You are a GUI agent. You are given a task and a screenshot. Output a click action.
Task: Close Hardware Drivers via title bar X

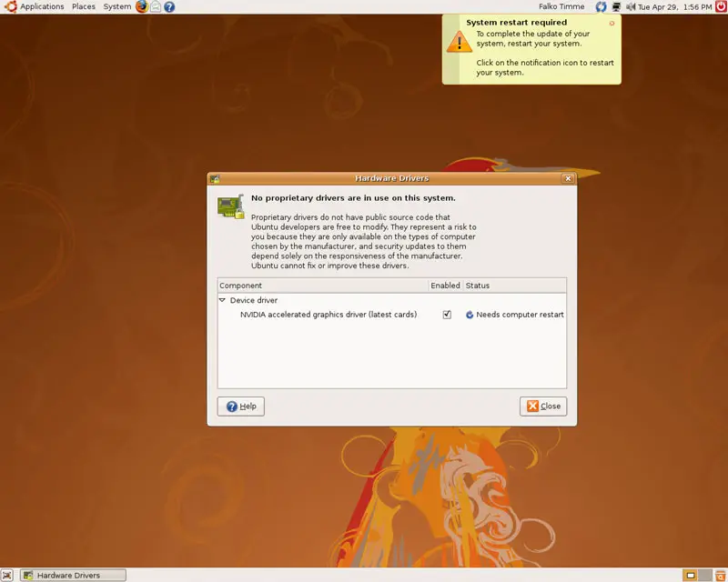[568, 178]
